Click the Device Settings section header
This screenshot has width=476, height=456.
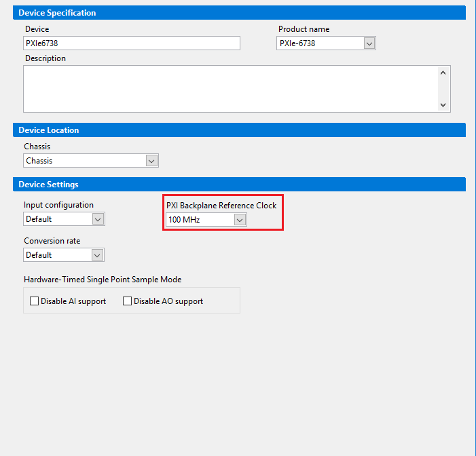tap(239, 184)
